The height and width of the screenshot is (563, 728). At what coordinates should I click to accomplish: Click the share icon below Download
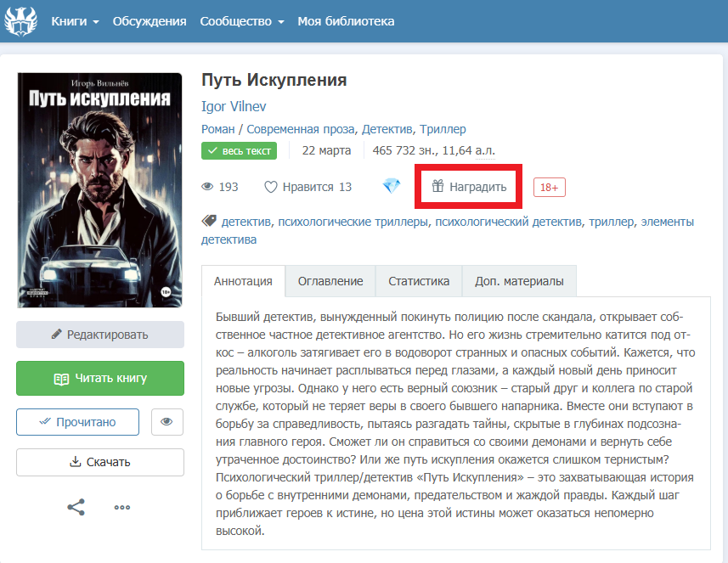click(76, 507)
